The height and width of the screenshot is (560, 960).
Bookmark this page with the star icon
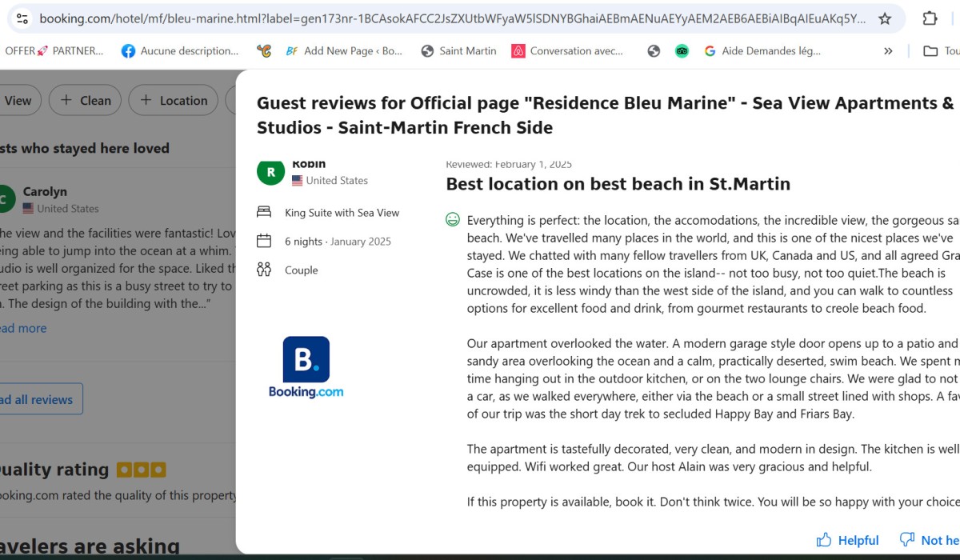coord(885,18)
